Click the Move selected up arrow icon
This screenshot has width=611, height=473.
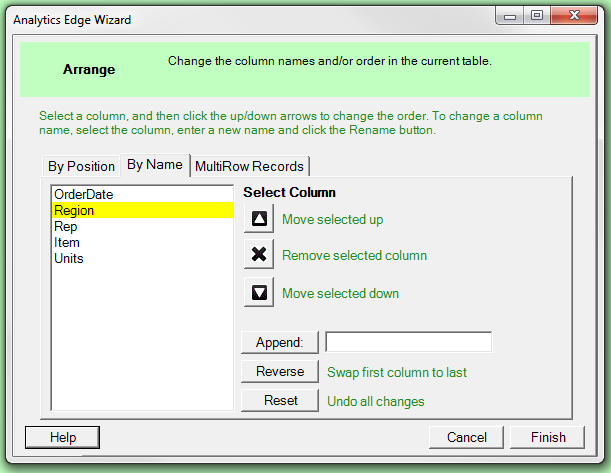point(259,219)
